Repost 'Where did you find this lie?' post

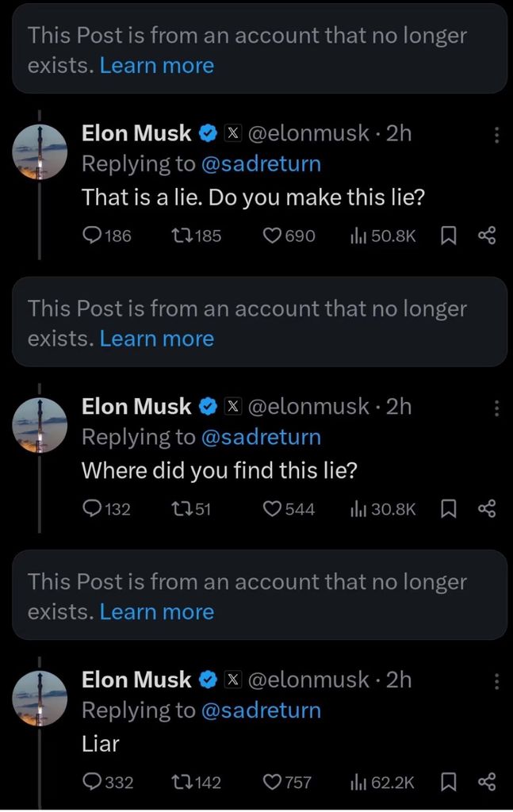click(183, 509)
